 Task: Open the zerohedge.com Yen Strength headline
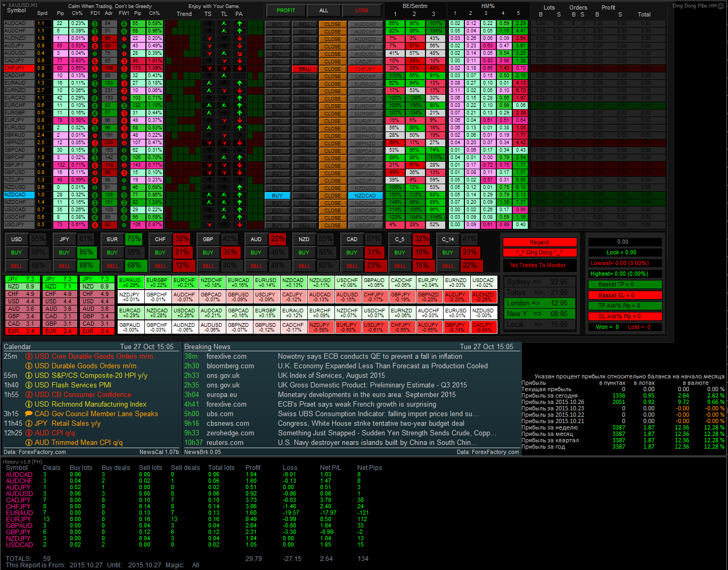pos(387,433)
